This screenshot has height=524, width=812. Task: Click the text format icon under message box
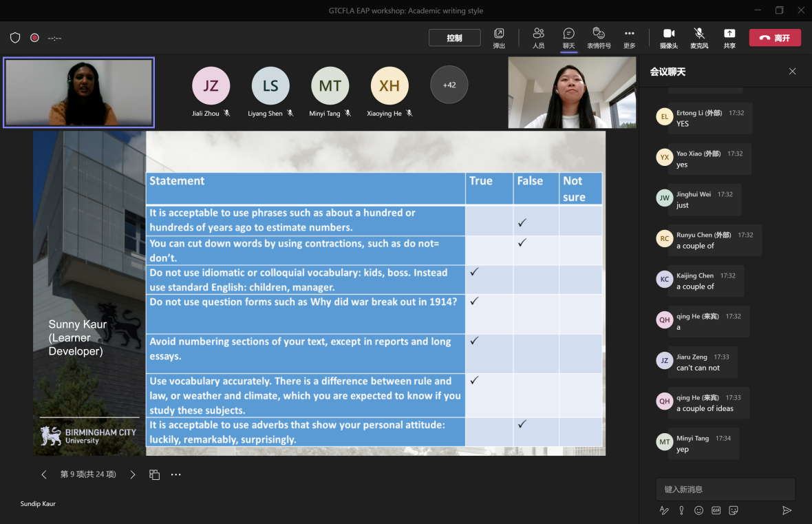click(x=664, y=510)
